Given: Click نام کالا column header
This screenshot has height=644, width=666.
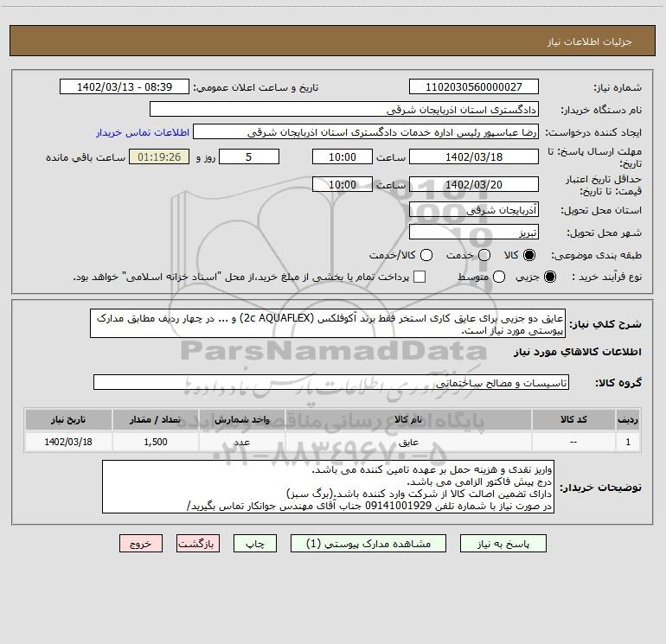Looking at the screenshot, I should point(408,419).
